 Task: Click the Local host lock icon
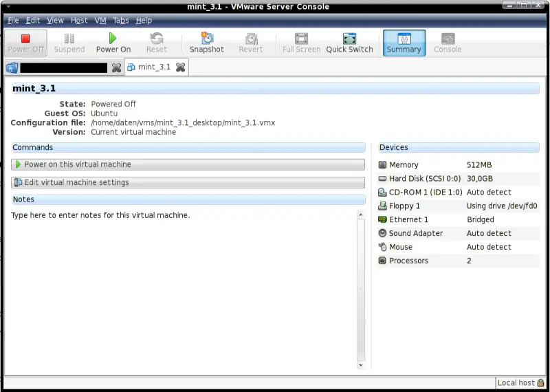(540, 382)
